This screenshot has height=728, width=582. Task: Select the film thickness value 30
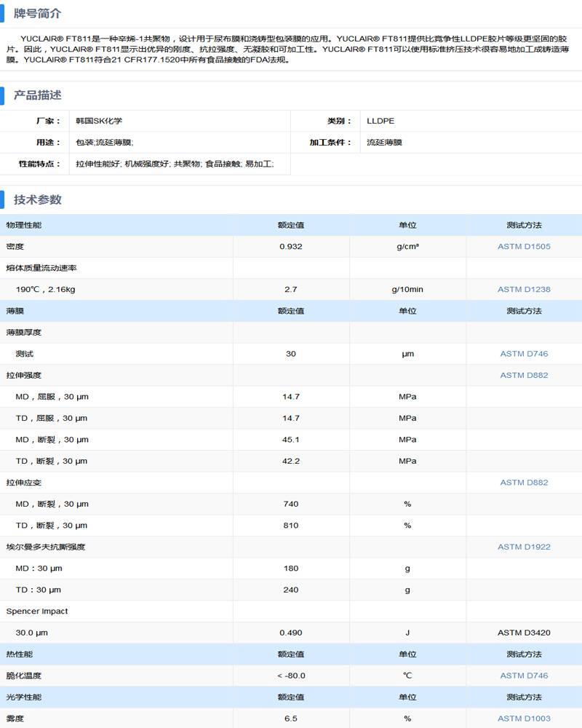(x=291, y=354)
